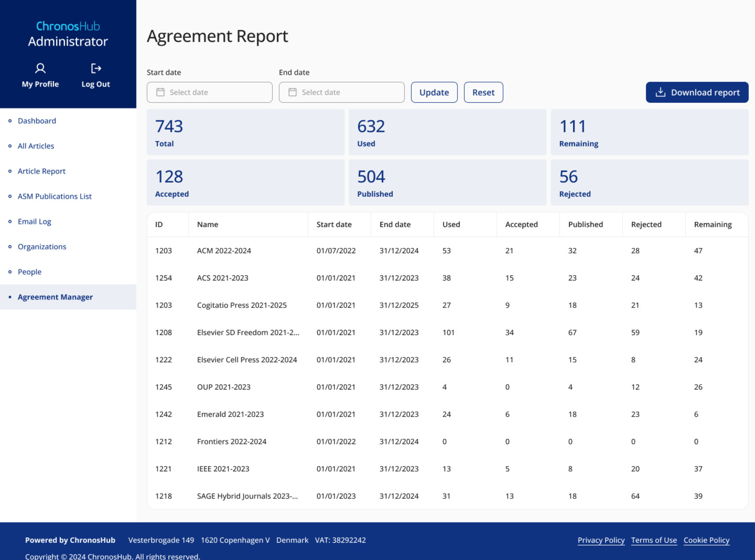The image size is (755, 560).
Task: Open the Article Report page
Action: (x=41, y=171)
